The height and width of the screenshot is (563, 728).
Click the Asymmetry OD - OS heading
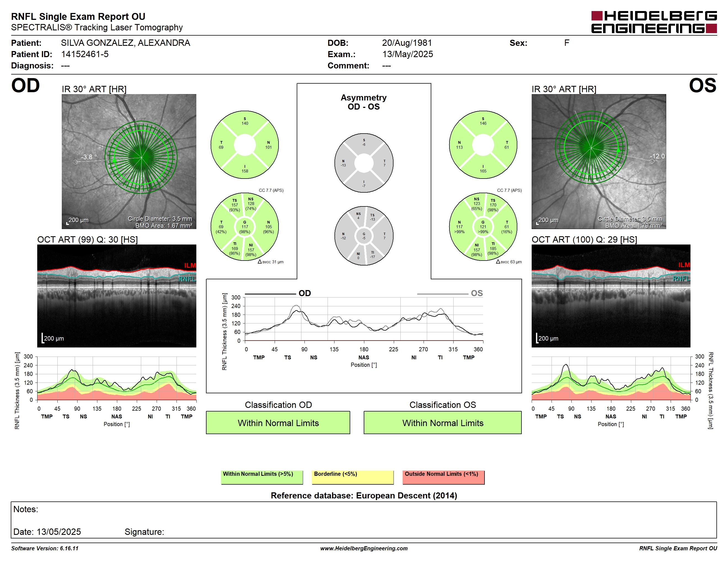(364, 102)
